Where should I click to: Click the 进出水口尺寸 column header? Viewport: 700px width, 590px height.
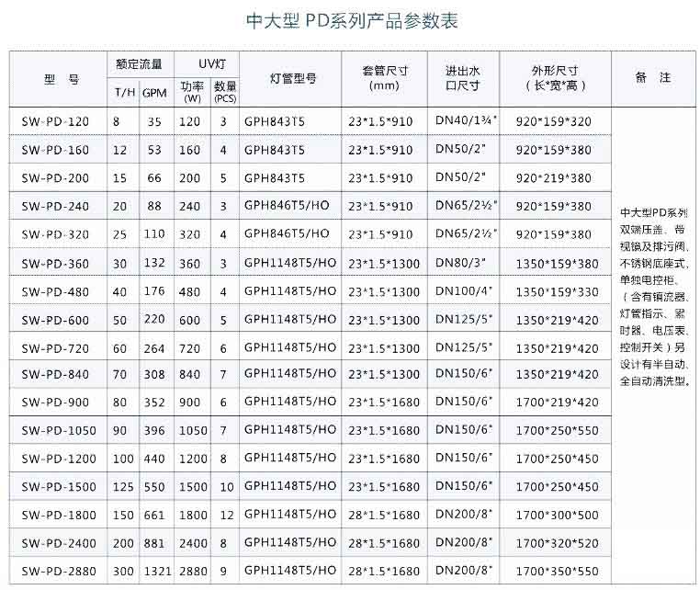click(x=463, y=79)
